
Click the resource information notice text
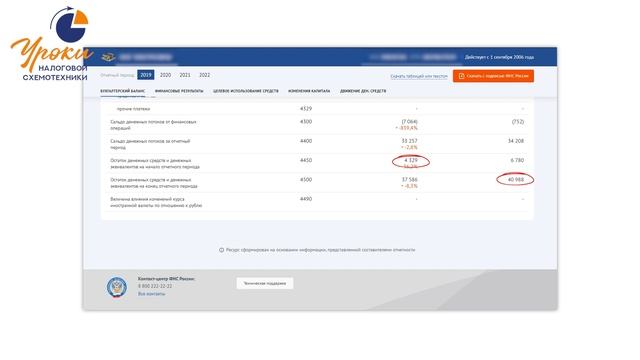[320, 250]
